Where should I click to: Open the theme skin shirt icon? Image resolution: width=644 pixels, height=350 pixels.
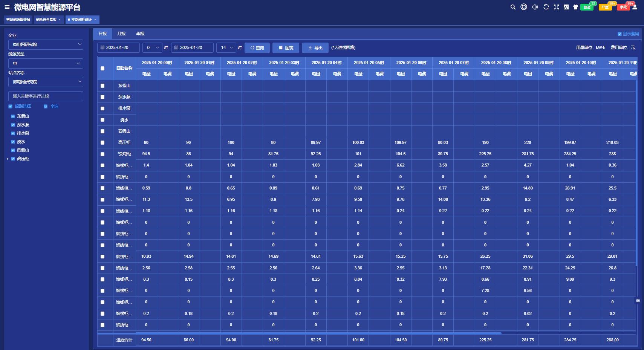pos(575,7)
